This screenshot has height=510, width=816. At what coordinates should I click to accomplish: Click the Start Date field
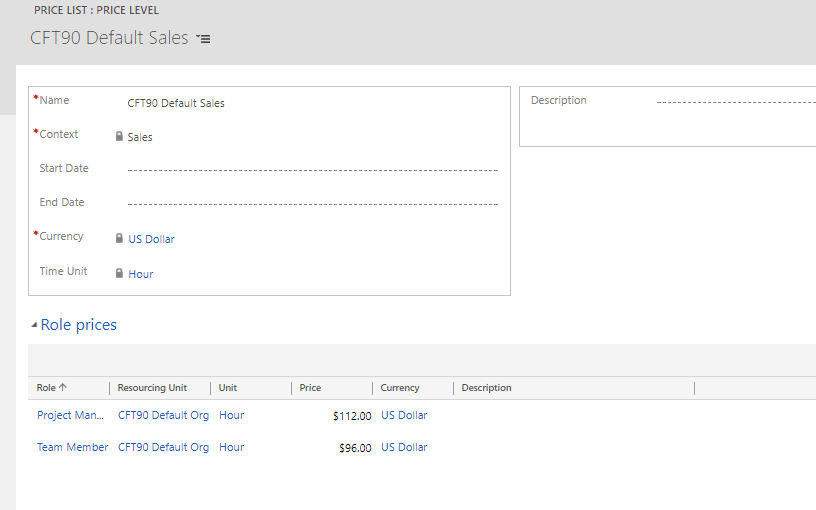click(312, 169)
